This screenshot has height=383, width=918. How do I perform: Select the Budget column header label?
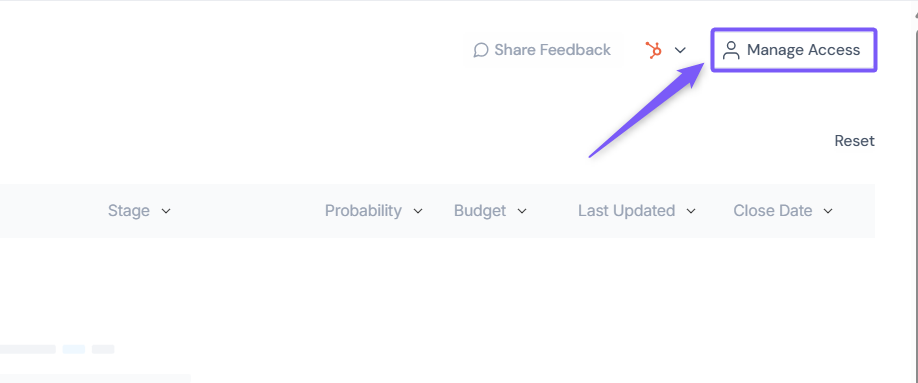click(479, 211)
